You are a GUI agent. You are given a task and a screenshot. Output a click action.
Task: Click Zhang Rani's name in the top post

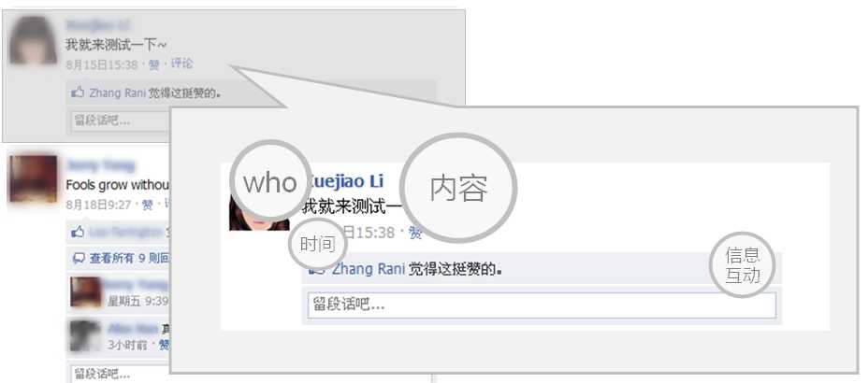click(117, 92)
